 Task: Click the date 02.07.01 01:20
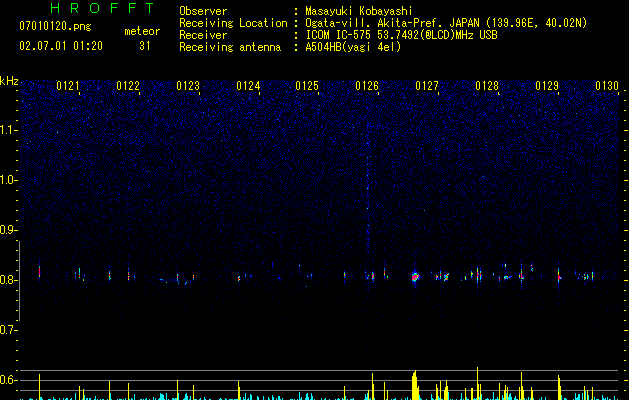click(x=61, y=46)
